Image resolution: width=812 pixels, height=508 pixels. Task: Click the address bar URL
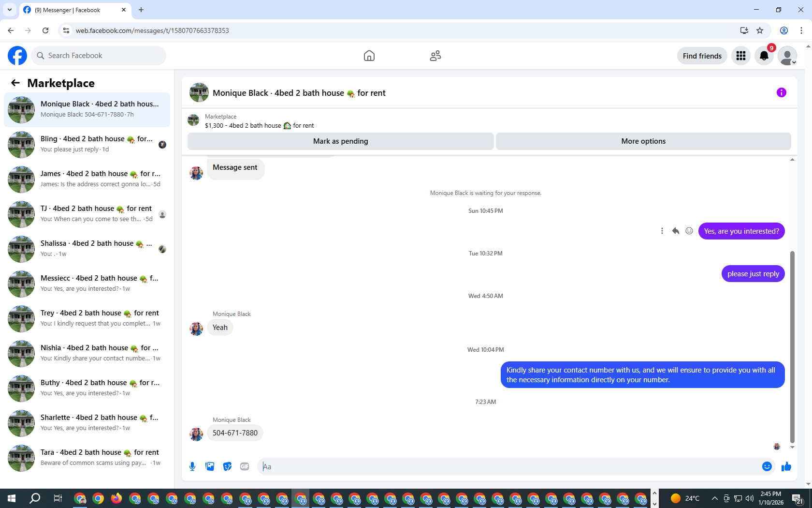tap(152, 30)
